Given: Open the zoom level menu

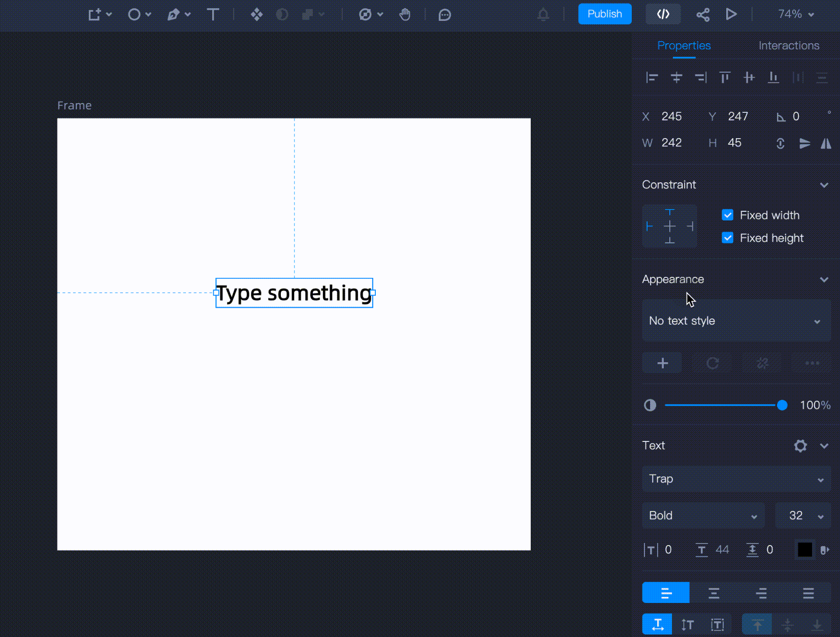Looking at the screenshot, I should pos(795,14).
